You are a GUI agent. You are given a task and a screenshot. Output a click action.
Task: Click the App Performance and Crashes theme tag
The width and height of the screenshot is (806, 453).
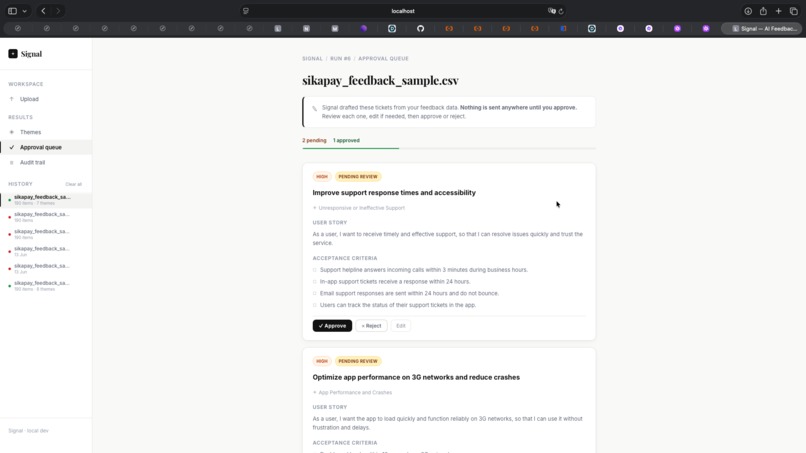pyautogui.click(x=353, y=392)
